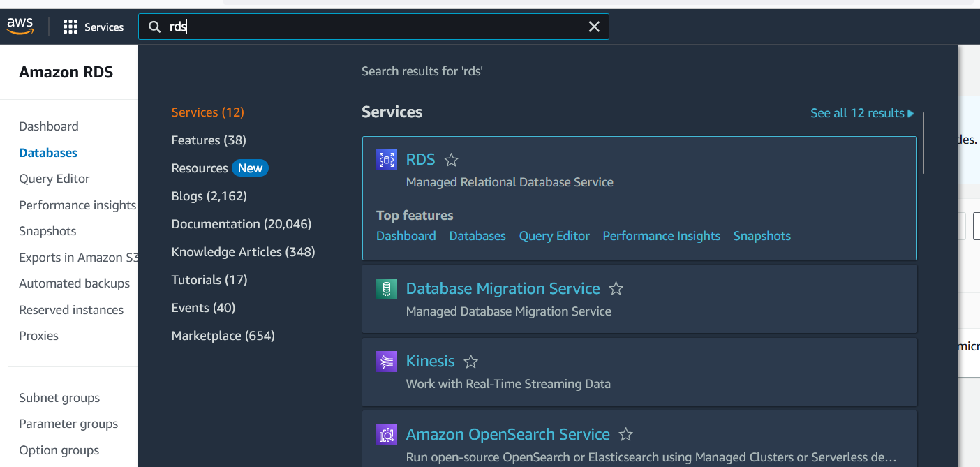Click the Services label in the top bar
Image resolution: width=980 pixels, height=467 pixels.
tap(104, 27)
